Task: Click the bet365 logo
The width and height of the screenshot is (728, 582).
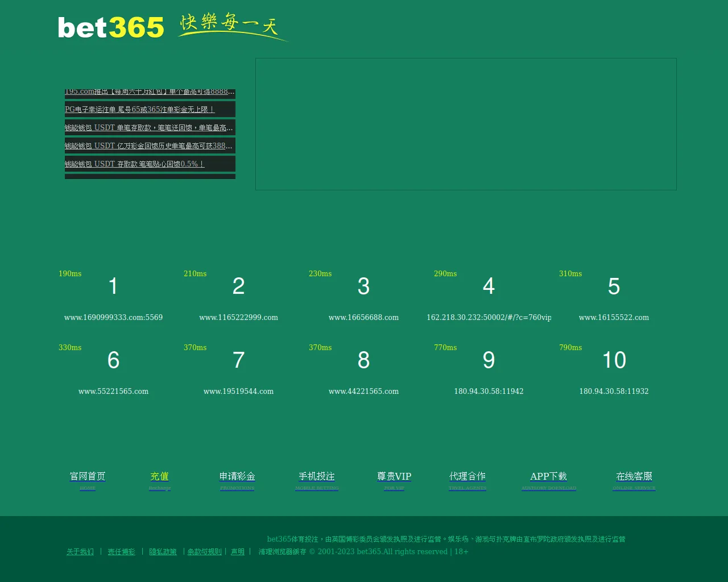Action: click(x=111, y=27)
